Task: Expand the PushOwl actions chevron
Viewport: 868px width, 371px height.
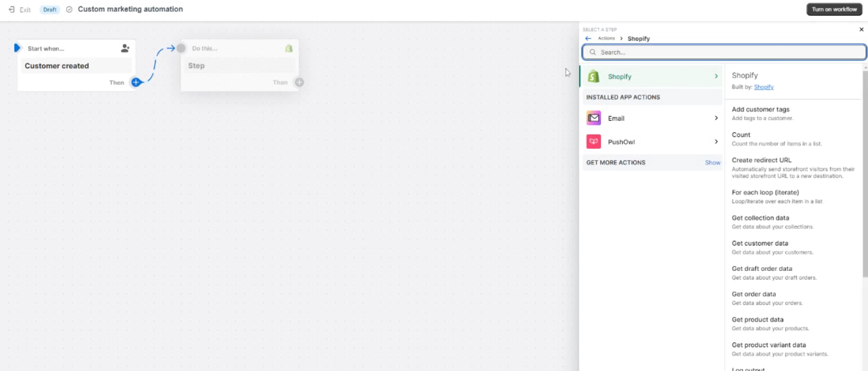Action: [716, 141]
